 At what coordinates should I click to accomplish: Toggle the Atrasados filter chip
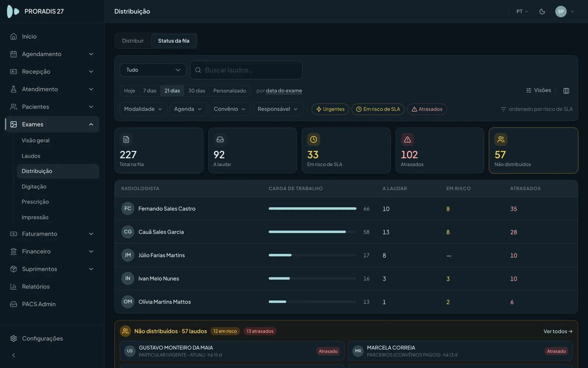(427, 109)
